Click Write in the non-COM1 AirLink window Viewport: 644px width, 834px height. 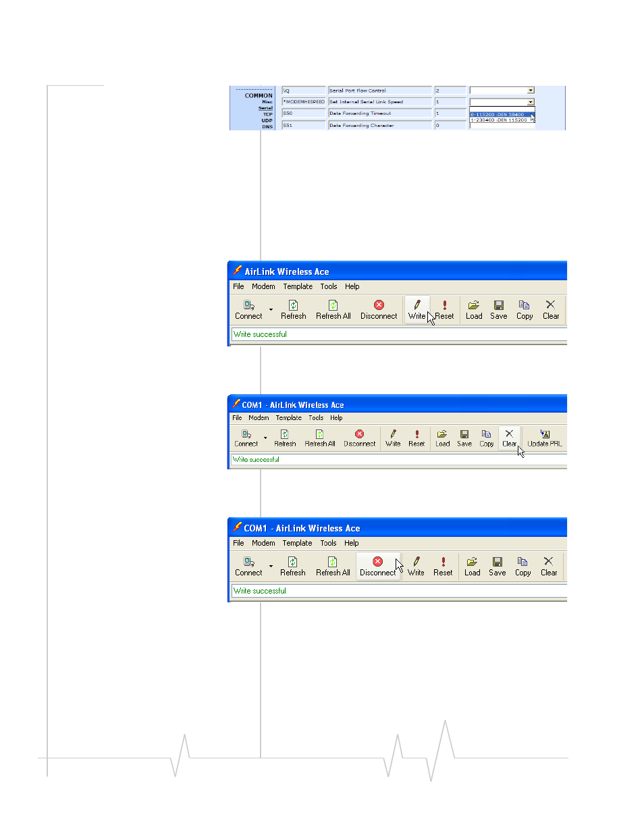coord(417,310)
